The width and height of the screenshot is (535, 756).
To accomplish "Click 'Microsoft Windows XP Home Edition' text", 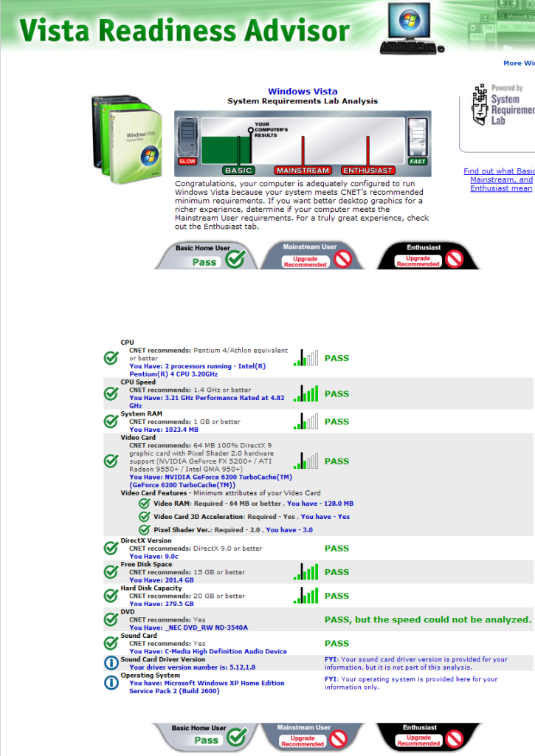I will pos(224,683).
